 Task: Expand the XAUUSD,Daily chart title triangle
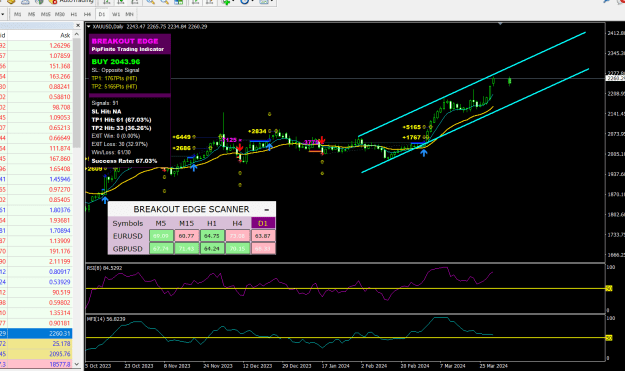[x=88, y=27]
